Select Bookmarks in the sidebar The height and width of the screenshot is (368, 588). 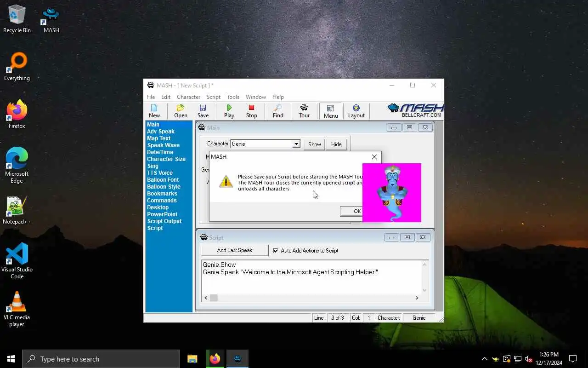point(162,194)
